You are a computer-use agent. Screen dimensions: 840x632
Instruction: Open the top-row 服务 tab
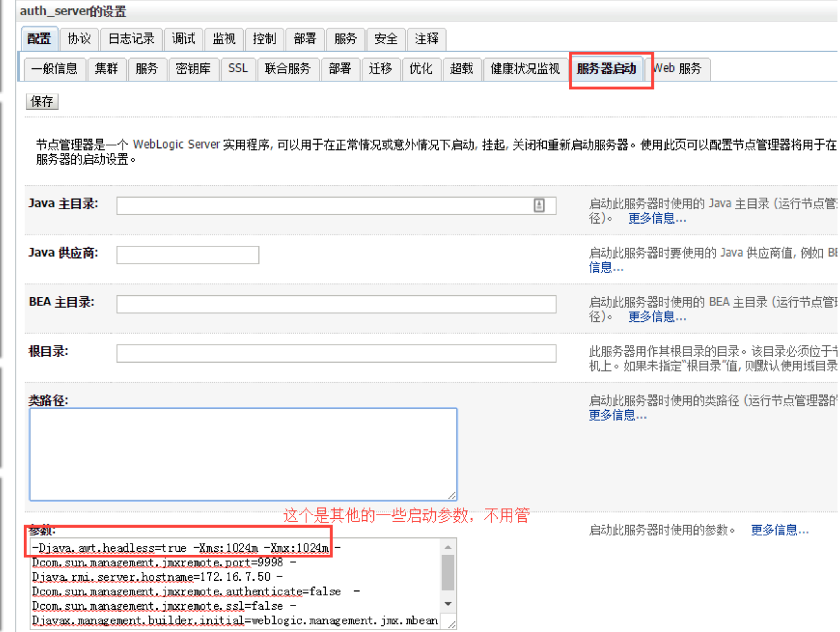click(x=345, y=39)
